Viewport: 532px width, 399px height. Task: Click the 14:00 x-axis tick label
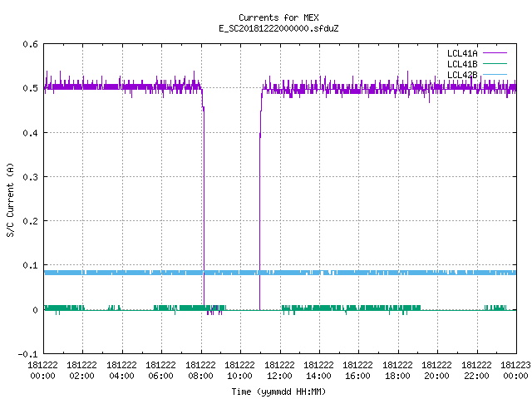(318, 371)
